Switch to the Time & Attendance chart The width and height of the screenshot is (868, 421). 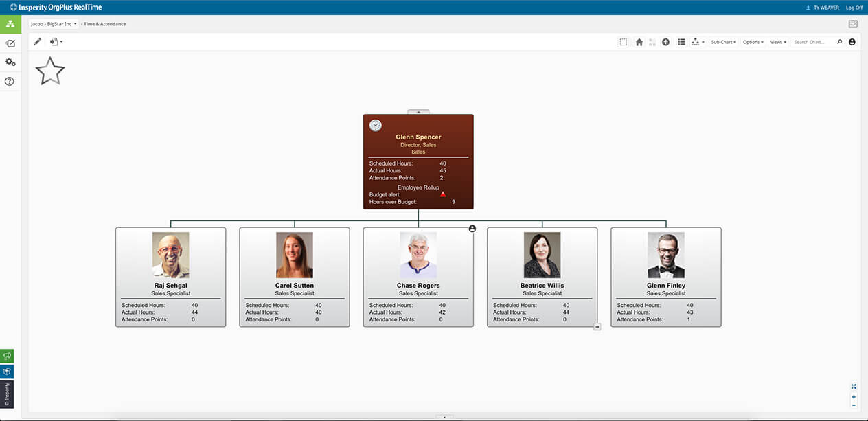104,23
